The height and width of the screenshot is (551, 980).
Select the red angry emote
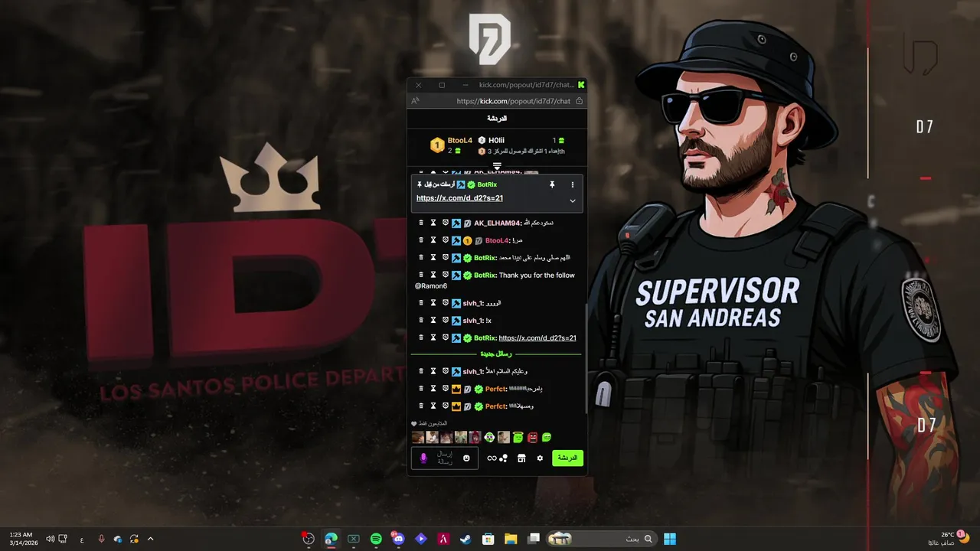point(532,438)
